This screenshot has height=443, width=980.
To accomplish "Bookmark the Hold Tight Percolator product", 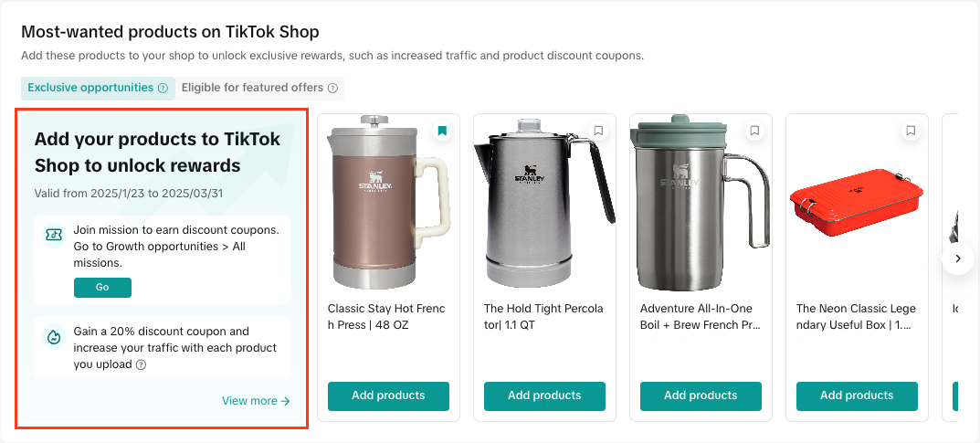I will click(x=598, y=131).
